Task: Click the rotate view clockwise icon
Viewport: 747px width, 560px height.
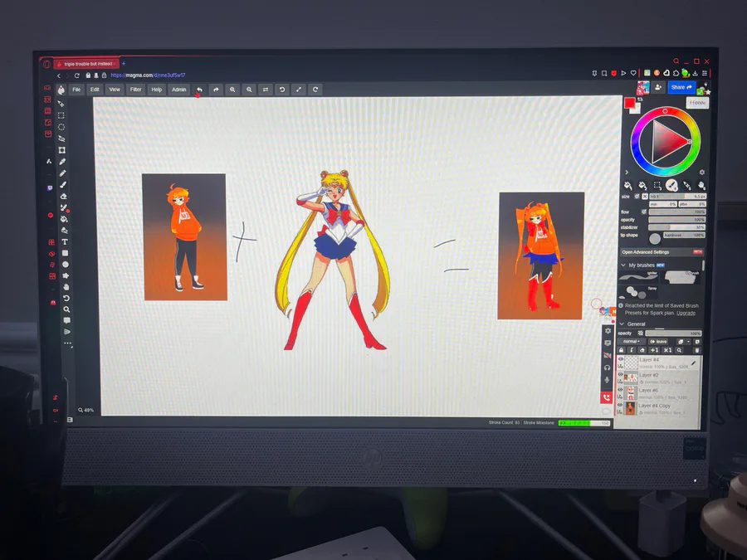Action: (x=315, y=90)
